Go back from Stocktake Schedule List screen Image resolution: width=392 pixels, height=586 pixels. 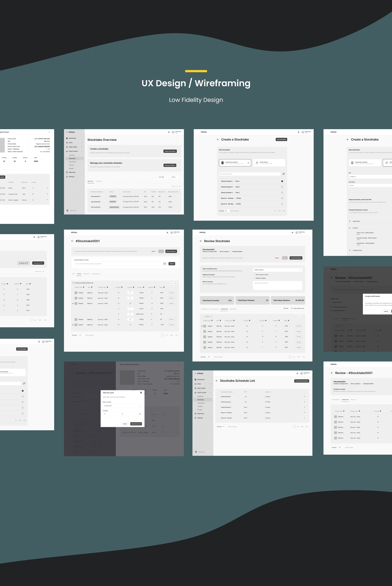[x=217, y=381]
